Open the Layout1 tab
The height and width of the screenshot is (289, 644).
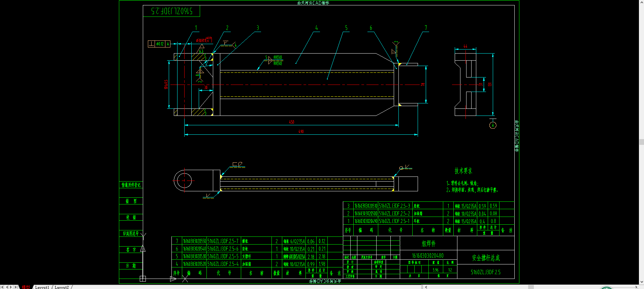(x=42, y=287)
